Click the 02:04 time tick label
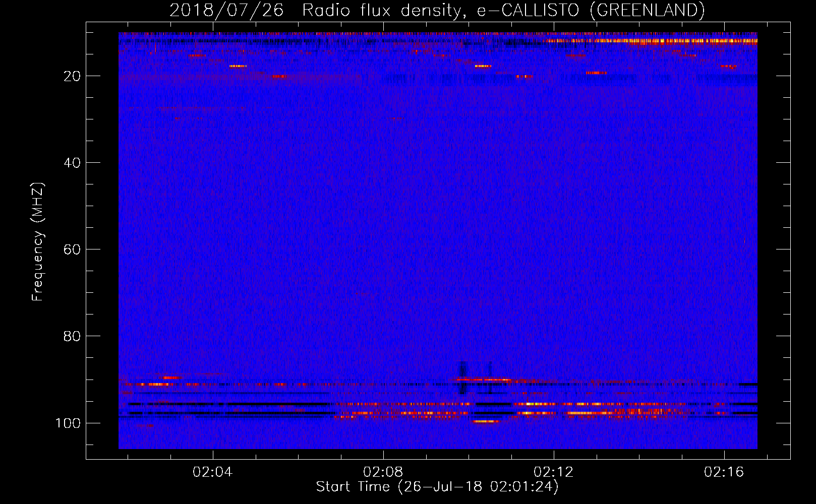 click(x=213, y=472)
